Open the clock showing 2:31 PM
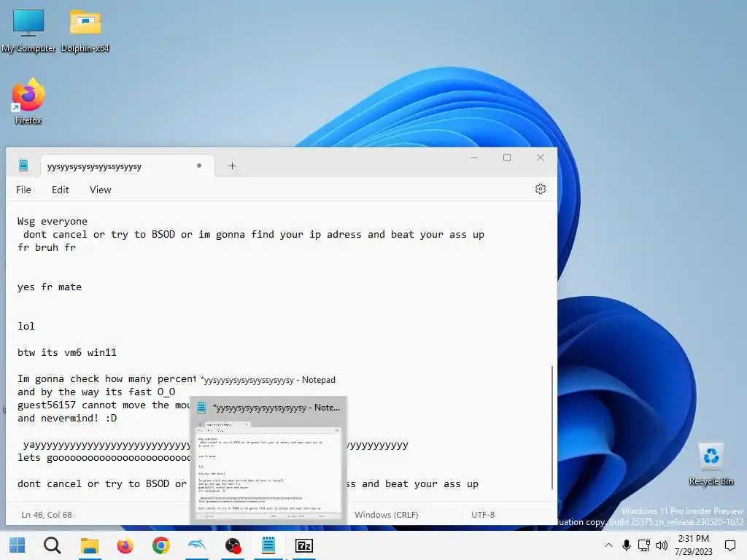Screen dimensions: 747x560 click(693, 545)
